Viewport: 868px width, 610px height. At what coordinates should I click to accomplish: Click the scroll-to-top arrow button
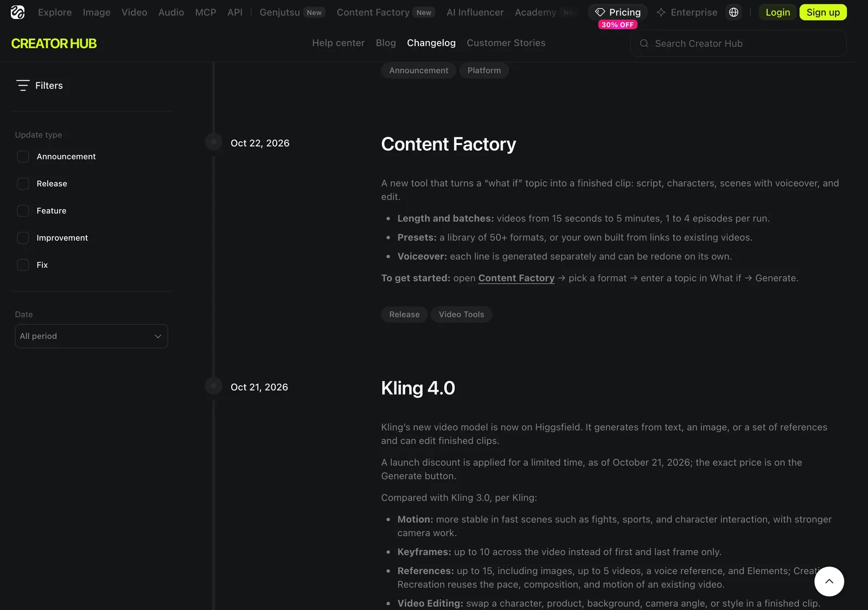(x=829, y=581)
